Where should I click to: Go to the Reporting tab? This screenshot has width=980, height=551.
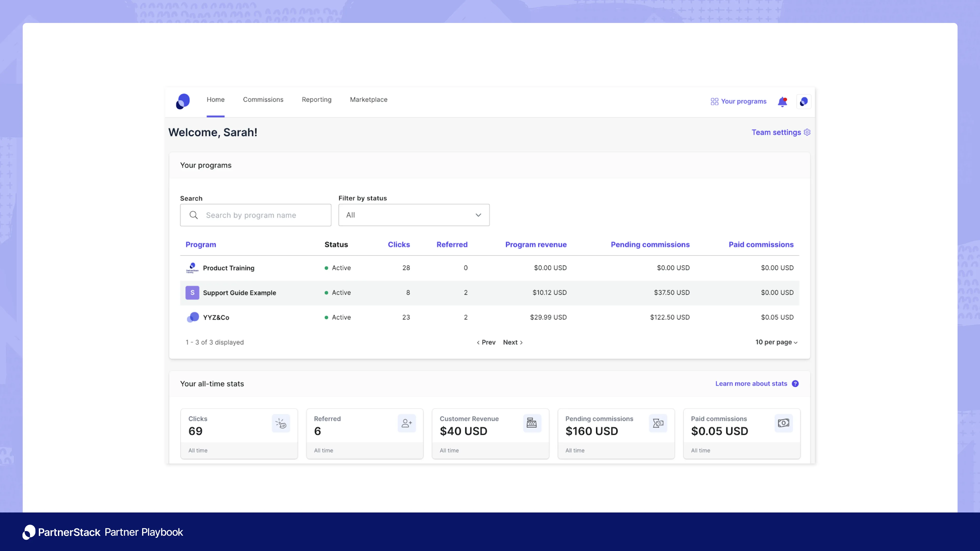point(316,100)
